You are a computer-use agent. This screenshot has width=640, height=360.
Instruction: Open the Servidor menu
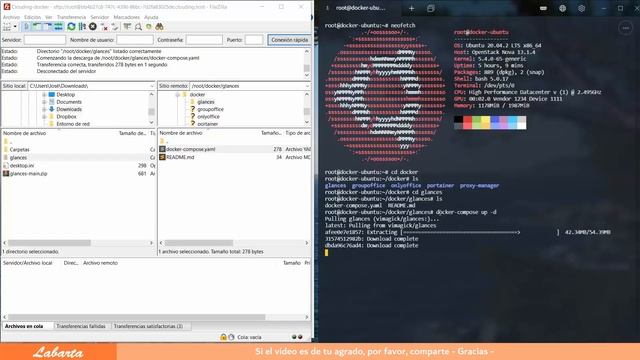(x=100, y=17)
